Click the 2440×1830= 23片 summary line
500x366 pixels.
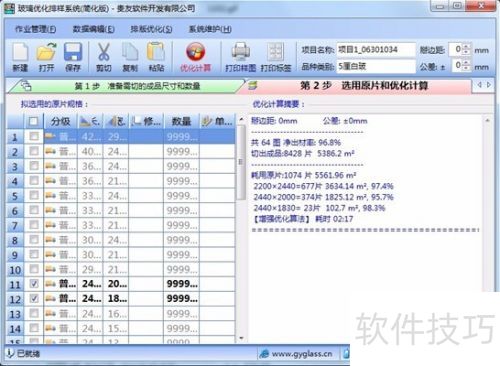pos(319,208)
